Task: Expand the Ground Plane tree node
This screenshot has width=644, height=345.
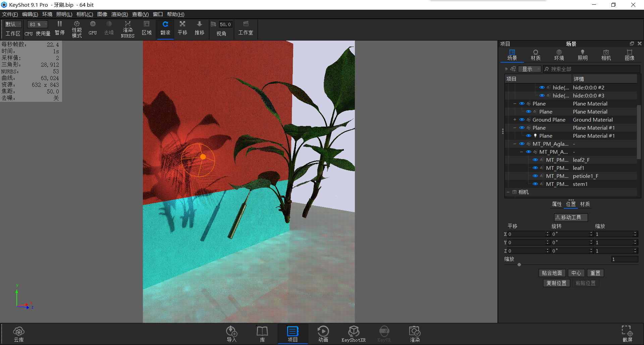Action: (x=515, y=120)
